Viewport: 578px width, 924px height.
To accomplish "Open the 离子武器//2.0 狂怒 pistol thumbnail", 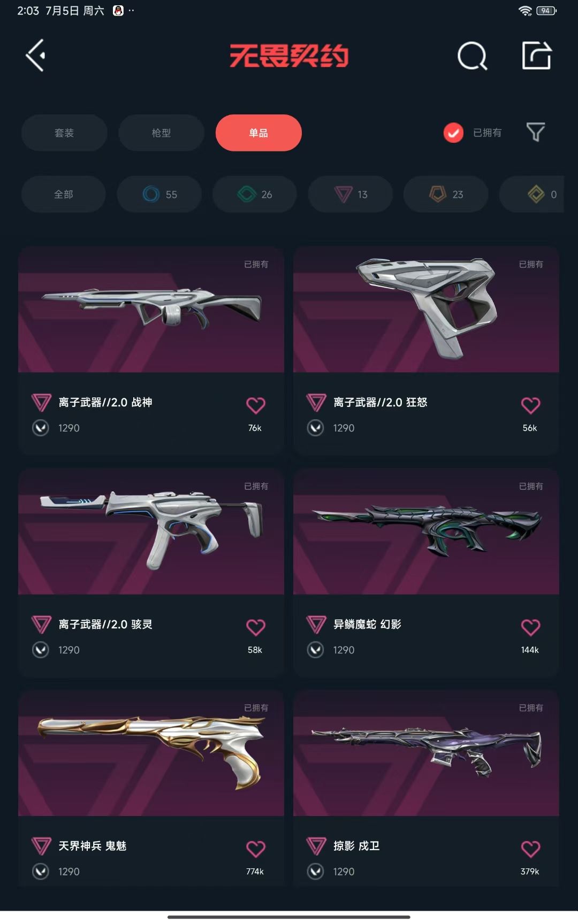I will 426,310.
